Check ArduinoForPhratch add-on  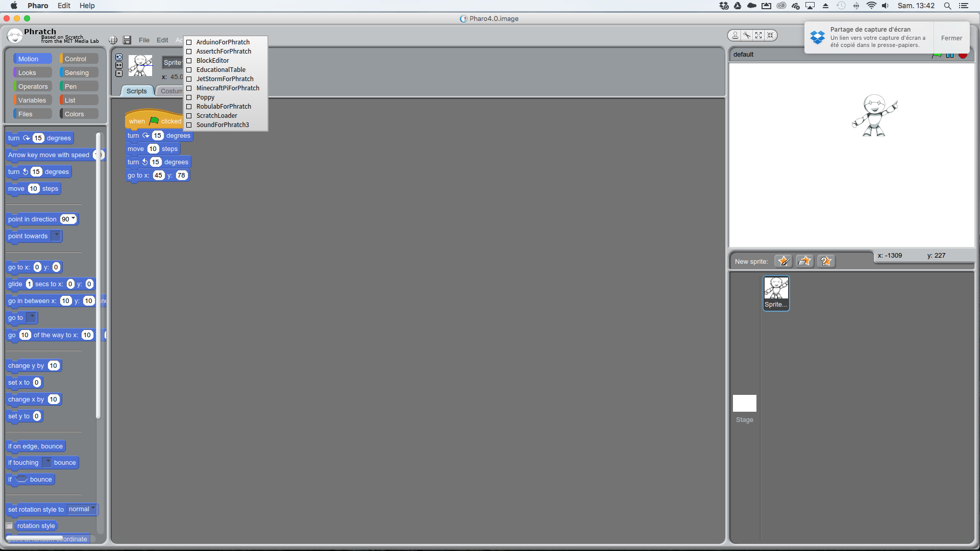(189, 42)
